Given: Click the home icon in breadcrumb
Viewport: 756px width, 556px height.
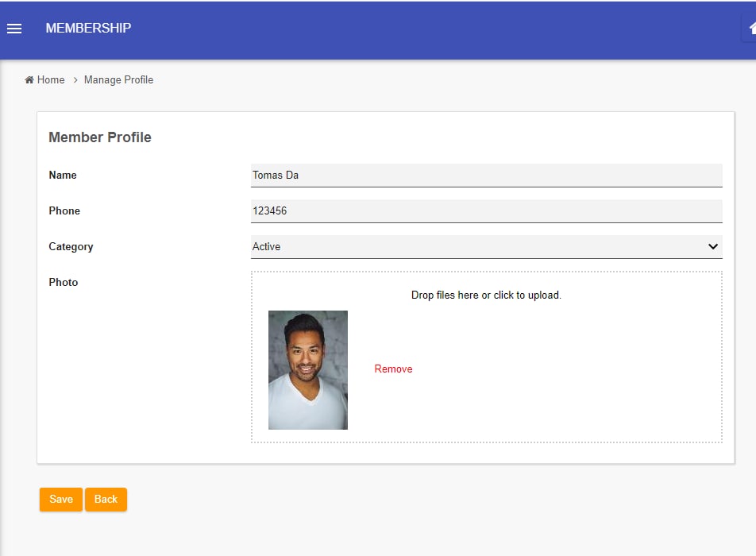Looking at the screenshot, I should click(x=29, y=79).
